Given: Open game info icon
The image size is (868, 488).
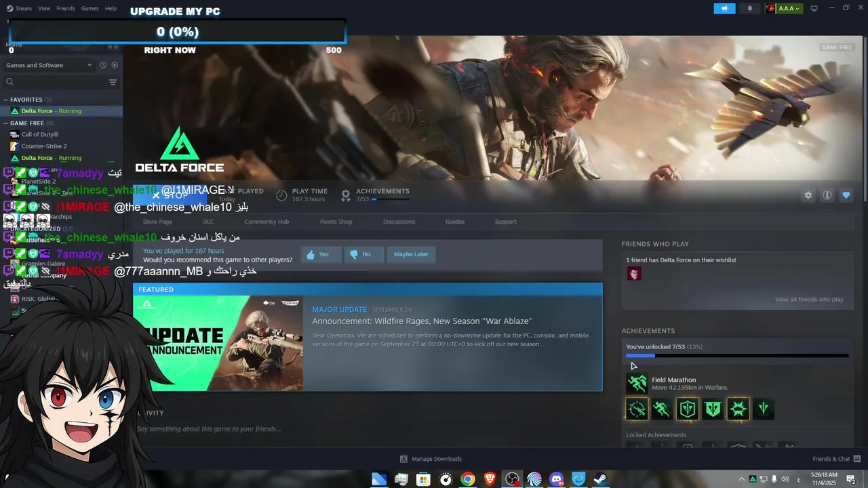Looking at the screenshot, I should pos(827,195).
